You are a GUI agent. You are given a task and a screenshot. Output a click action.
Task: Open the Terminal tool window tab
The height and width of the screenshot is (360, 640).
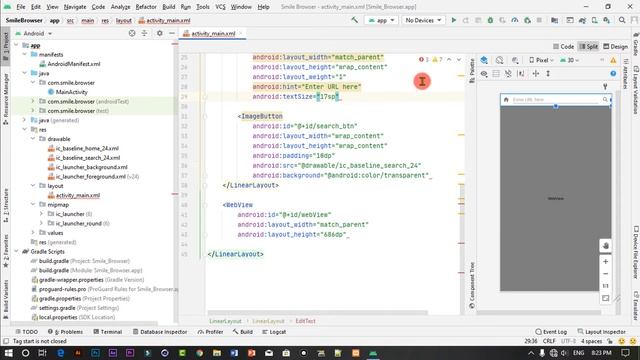pos(108,332)
